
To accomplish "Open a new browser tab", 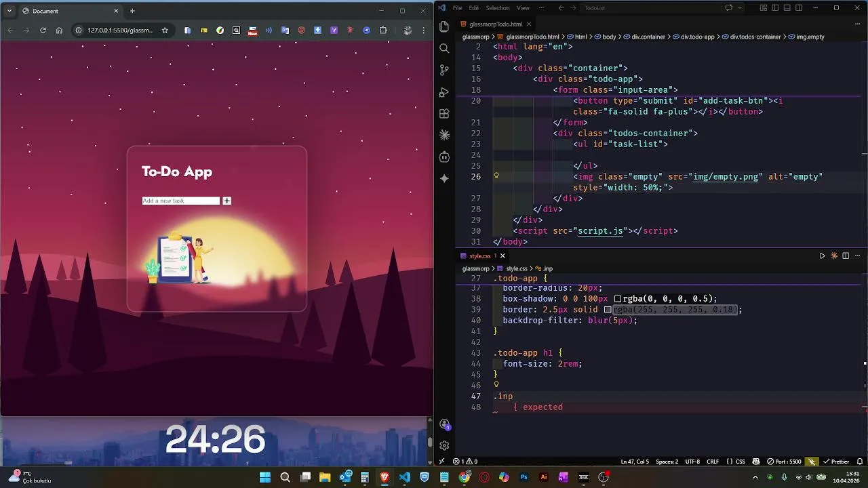I will pos(132,11).
